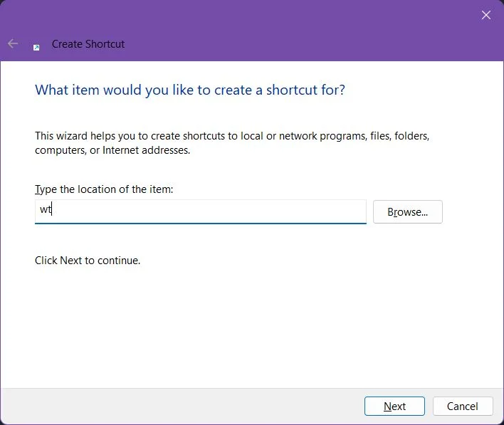Click the "Click Next to continue." text
The width and height of the screenshot is (504, 425).
[88, 261]
